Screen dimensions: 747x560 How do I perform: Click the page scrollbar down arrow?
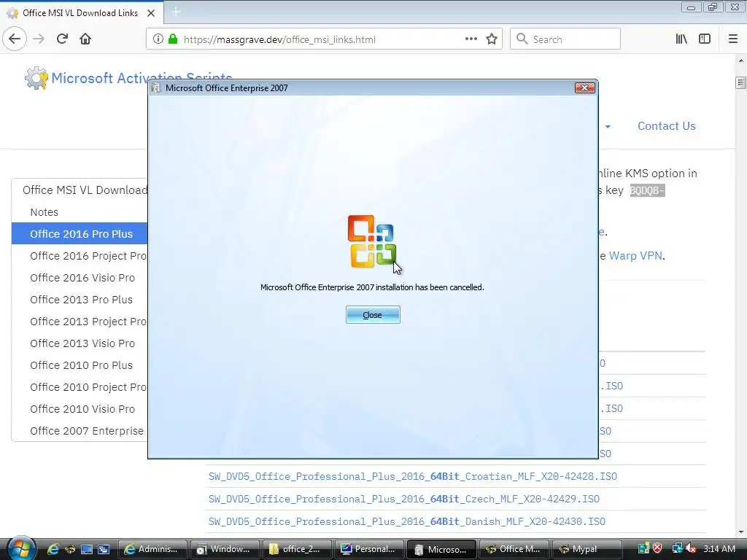tap(741, 532)
